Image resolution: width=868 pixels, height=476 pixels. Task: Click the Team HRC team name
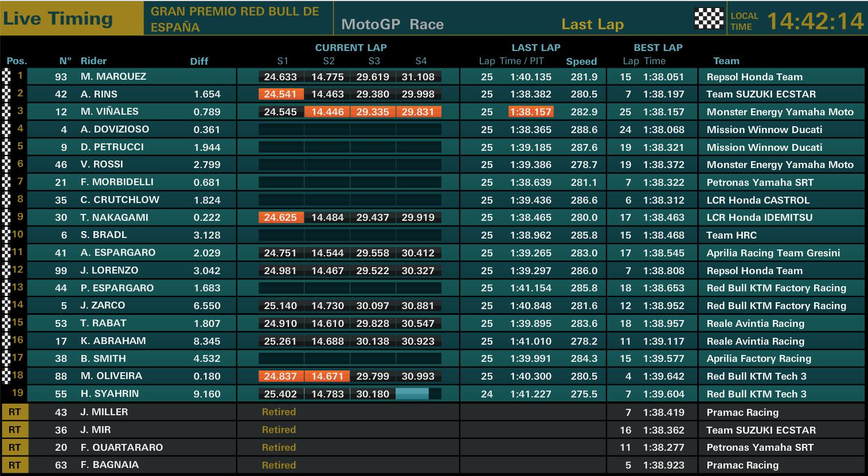(732, 235)
